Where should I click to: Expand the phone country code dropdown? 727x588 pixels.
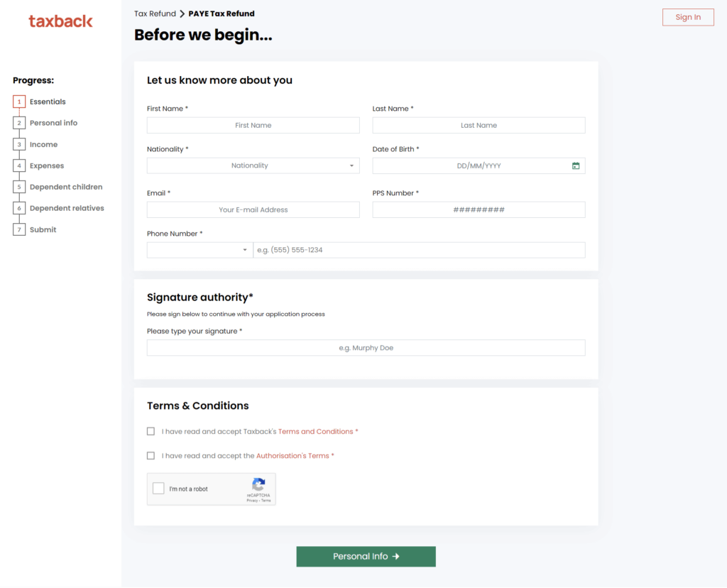tap(199, 250)
